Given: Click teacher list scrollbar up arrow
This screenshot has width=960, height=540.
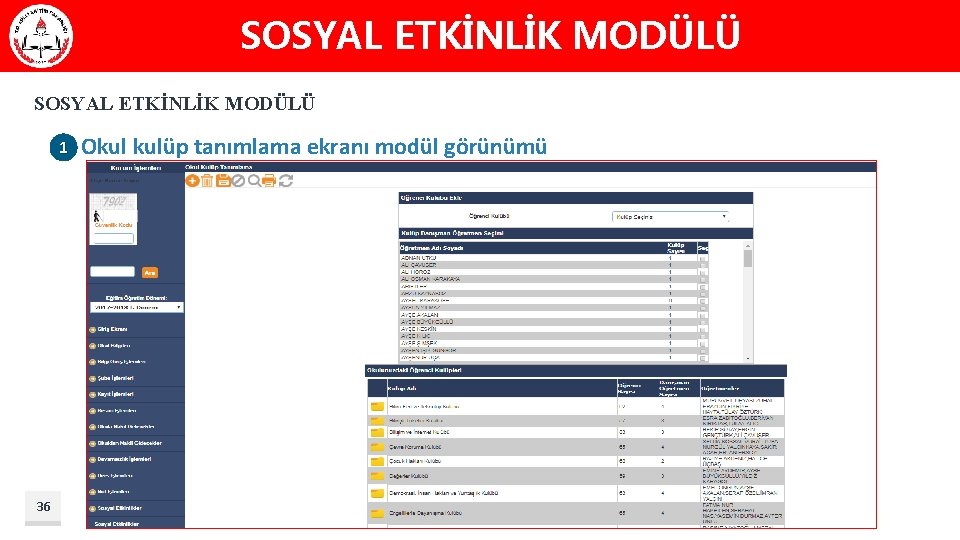Looking at the screenshot, I should click(x=748, y=246).
